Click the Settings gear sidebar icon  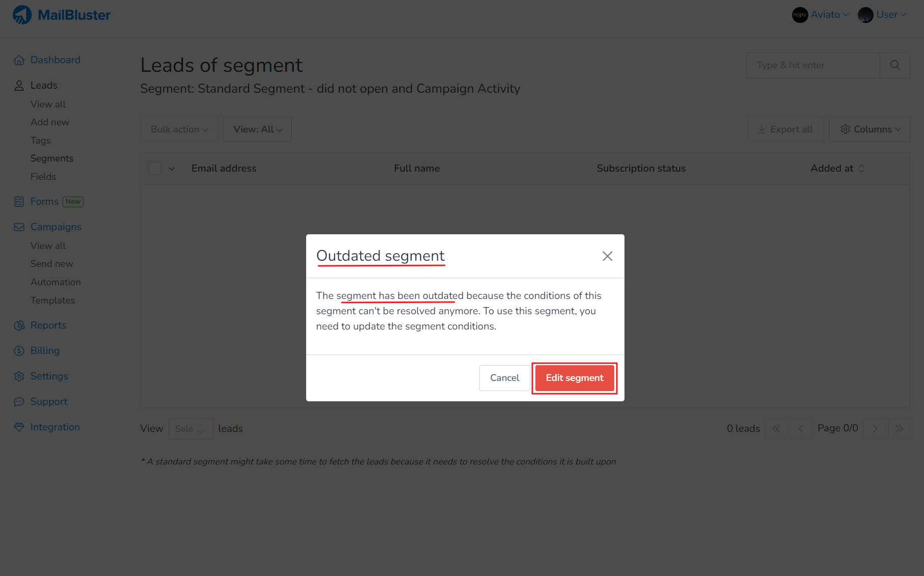coord(19,376)
